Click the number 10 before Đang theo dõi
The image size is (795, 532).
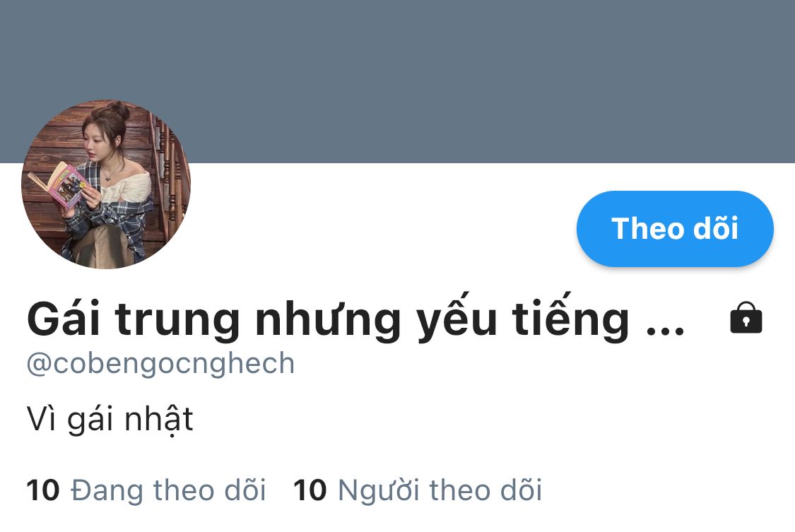[43, 490]
